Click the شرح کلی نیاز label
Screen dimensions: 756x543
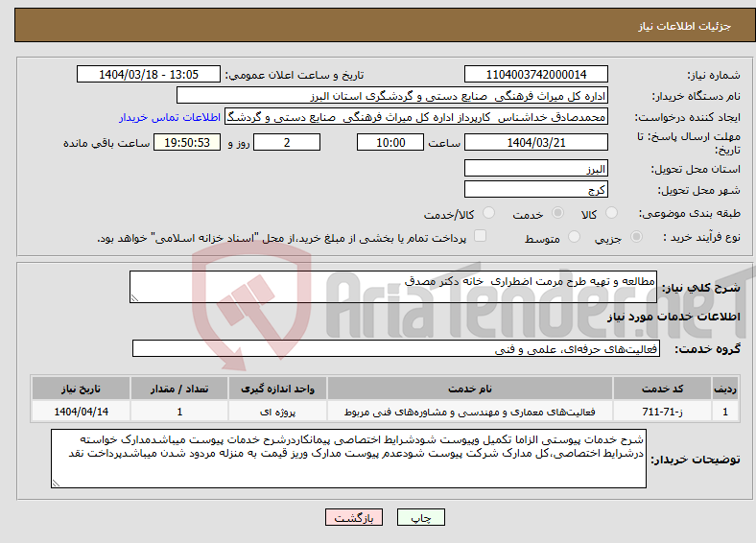pos(700,288)
